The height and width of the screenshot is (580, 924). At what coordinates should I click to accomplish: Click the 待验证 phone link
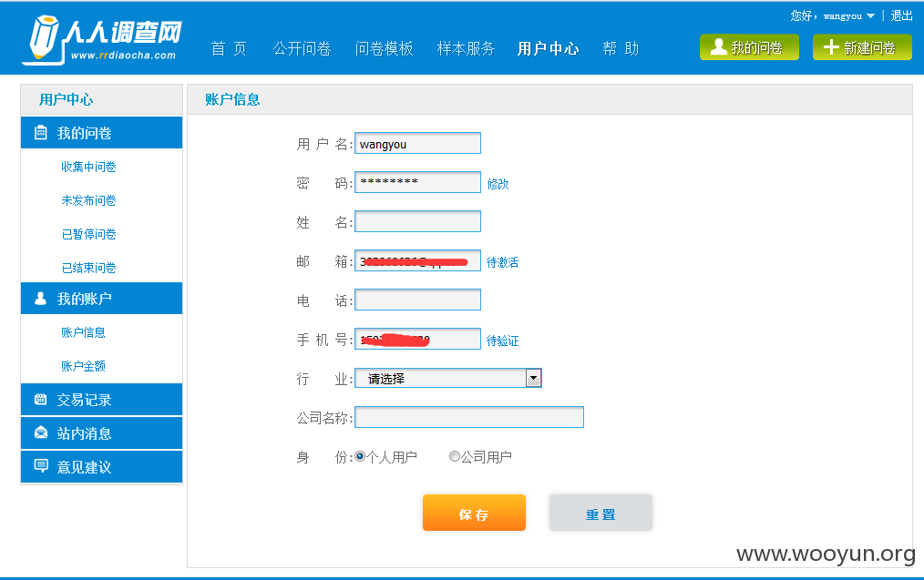pyautogui.click(x=502, y=341)
